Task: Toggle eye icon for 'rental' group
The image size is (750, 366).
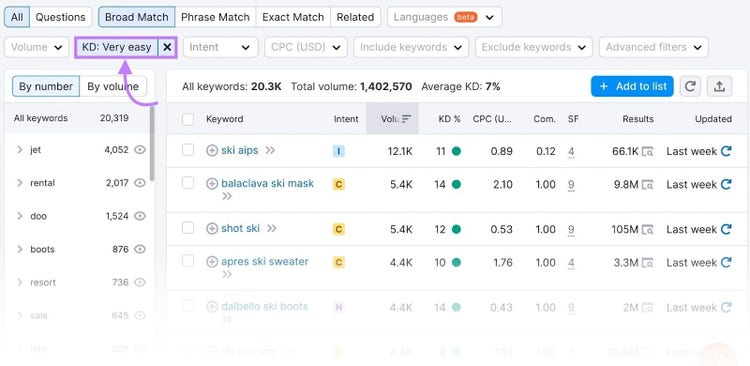Action: click(x=139, y=183)
